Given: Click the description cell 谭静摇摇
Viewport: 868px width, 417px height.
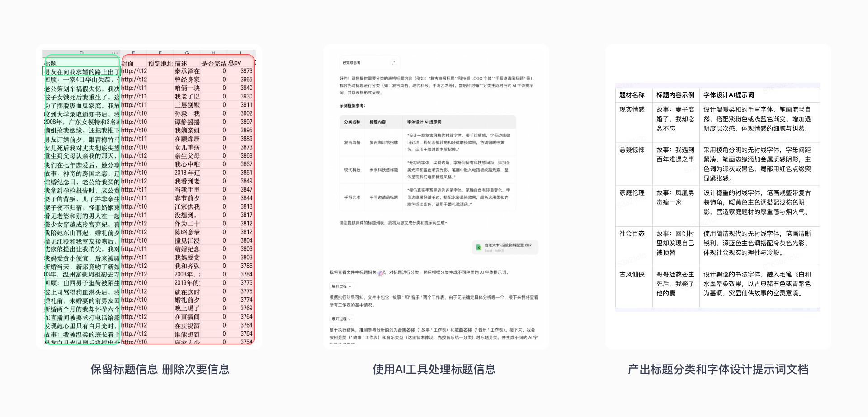Looking at the screenshot, I should [x=187, y=122].
